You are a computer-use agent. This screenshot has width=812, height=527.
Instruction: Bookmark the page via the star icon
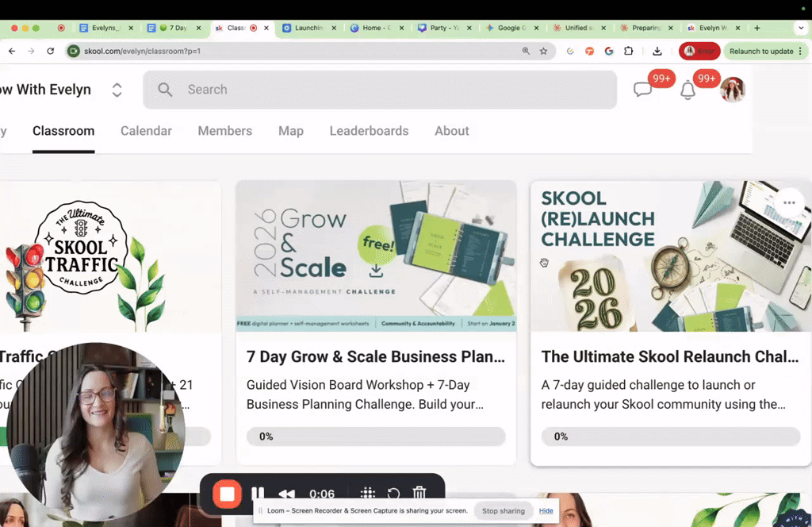(x=544, y=51)
